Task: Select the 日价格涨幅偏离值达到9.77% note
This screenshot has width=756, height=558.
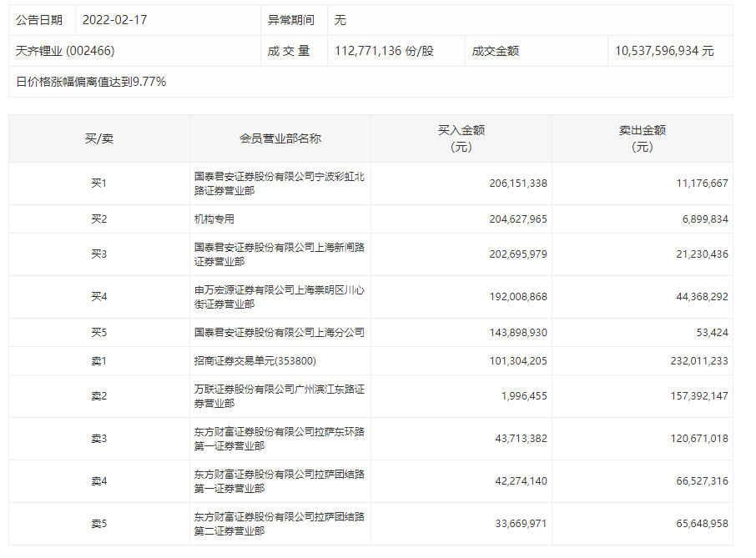Action: pyautogui.click(x=91, y=82)
